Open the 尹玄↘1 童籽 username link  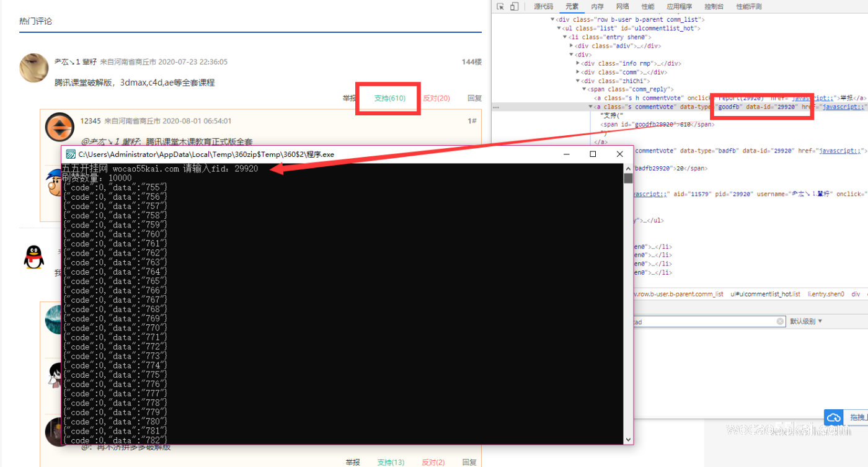coord(76,62)
